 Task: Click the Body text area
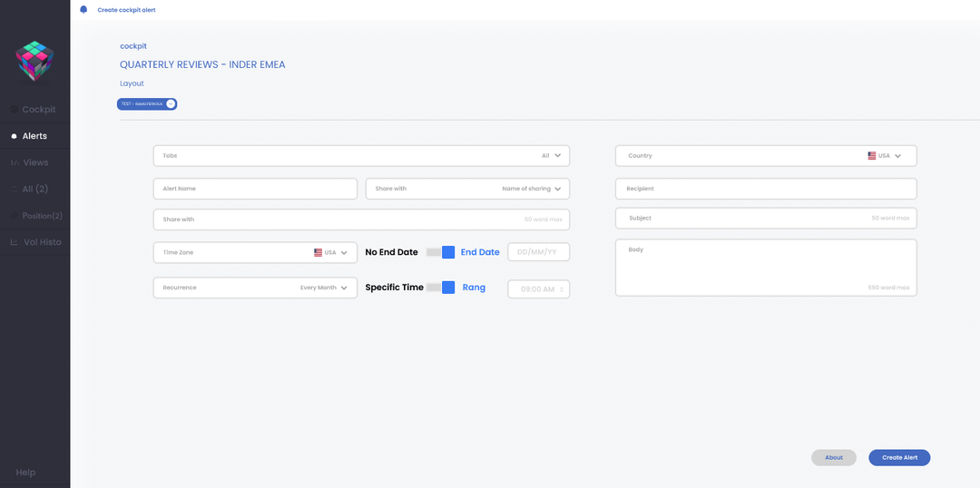766,268
